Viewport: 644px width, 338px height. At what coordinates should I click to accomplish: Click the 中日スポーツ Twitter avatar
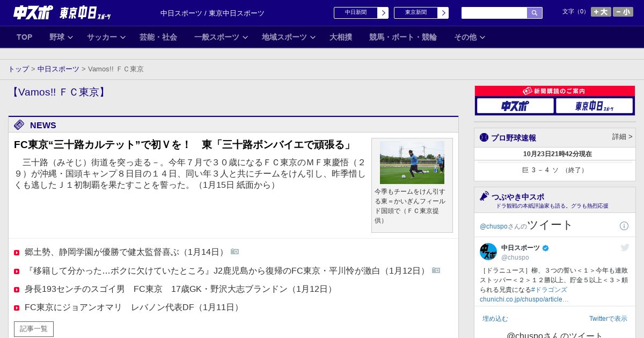point(488,252)
